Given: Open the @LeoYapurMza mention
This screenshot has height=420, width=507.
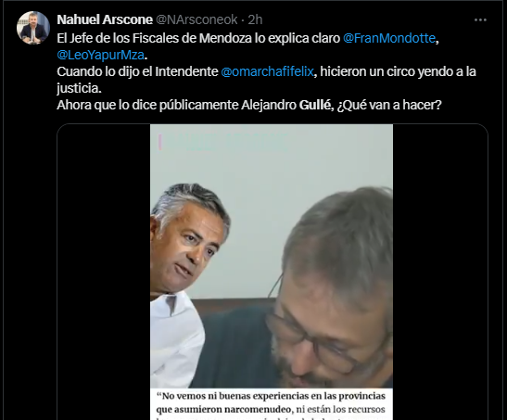Looking at the screenshot, I should [100, 55].
